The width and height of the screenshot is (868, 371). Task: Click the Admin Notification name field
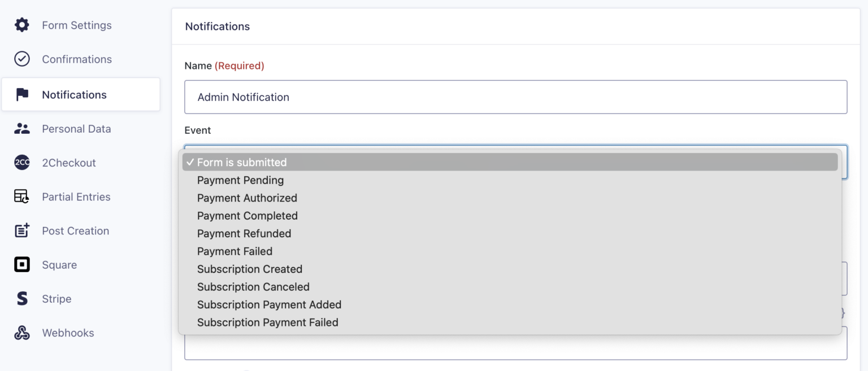pos(515,97)
